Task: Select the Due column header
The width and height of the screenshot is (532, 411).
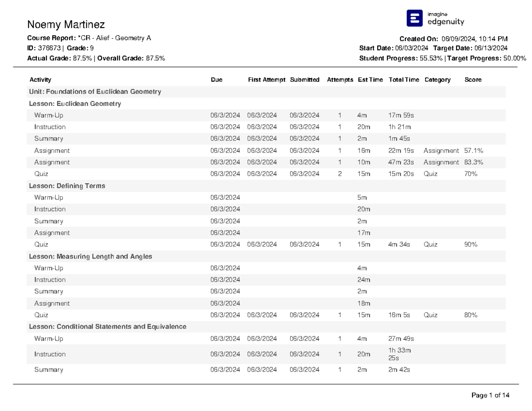Action: 217,80
